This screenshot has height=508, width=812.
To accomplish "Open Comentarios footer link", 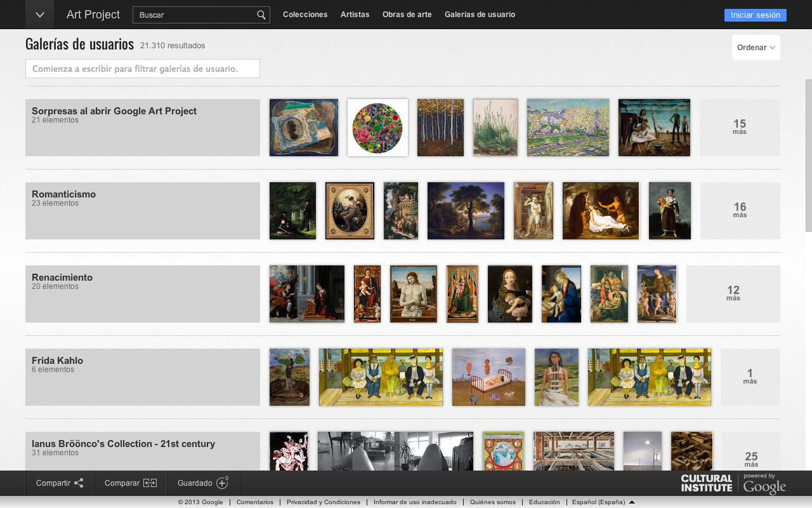I will point(255,502).
